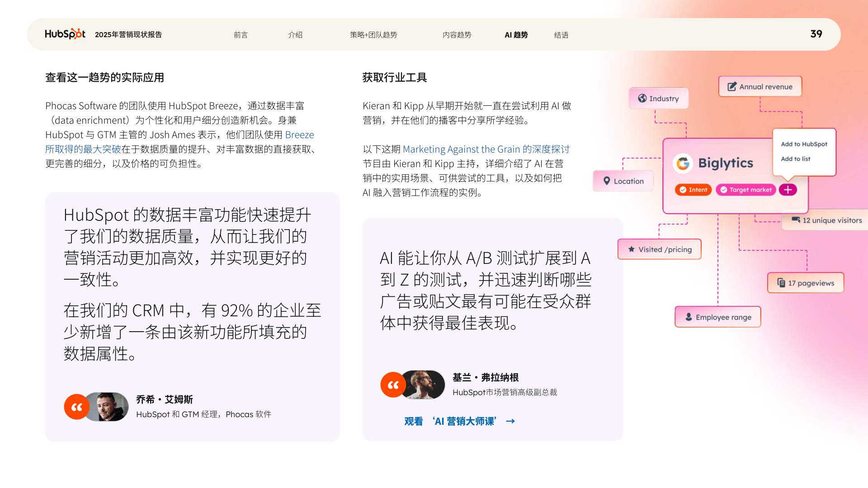868x488 pixels.
Task: Click the name 基兰·弗拉纳根
Action: pyautogui.click(x=486, y=377)
